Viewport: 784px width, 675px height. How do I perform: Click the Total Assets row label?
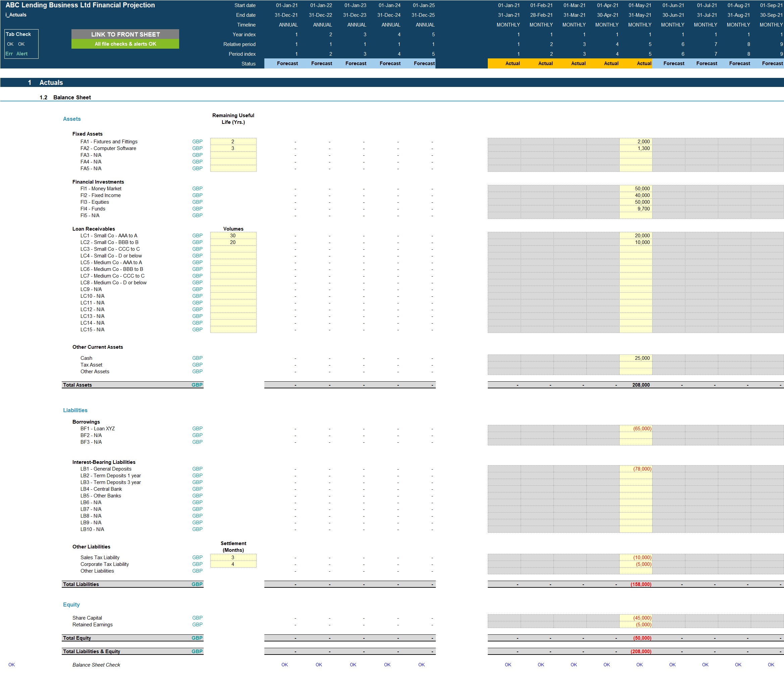click(x=77, y=385)
